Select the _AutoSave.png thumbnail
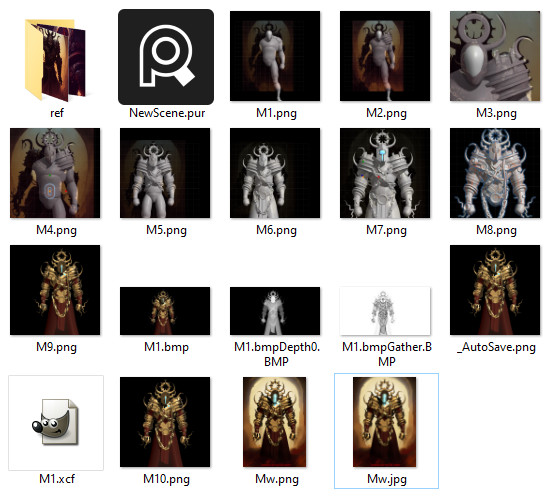Screen dimensions: 549x501 pyautogui.click(x=495, y=290)
